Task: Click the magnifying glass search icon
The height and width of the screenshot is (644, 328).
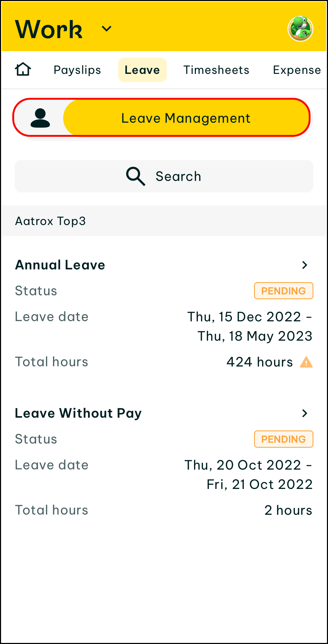Action: coord(136,176)
